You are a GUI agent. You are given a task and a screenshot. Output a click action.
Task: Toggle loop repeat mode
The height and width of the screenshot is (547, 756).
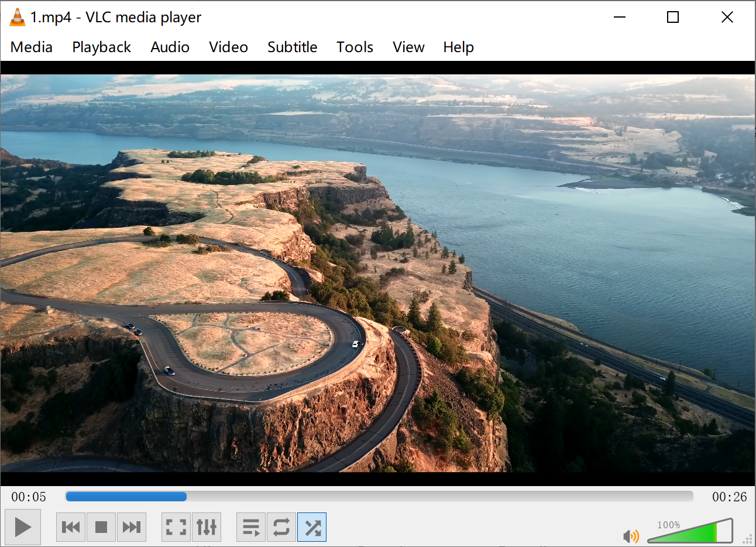click(x=281, y=527)
